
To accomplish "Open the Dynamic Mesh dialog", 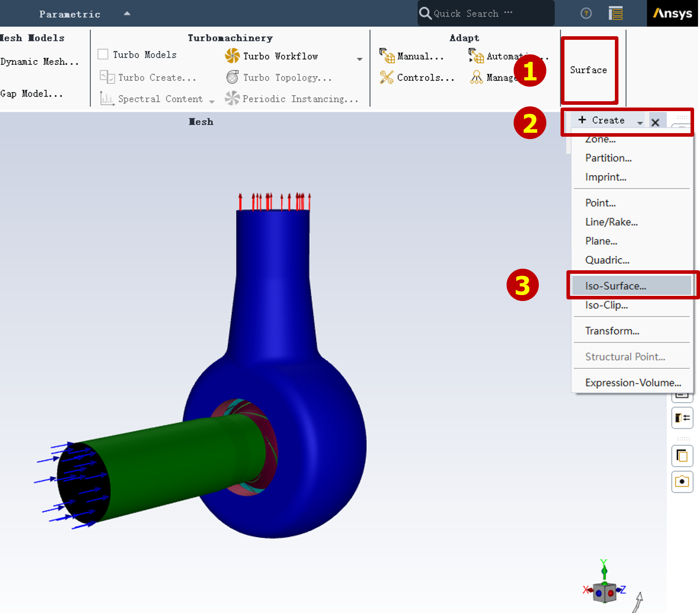I will [39, 62].
